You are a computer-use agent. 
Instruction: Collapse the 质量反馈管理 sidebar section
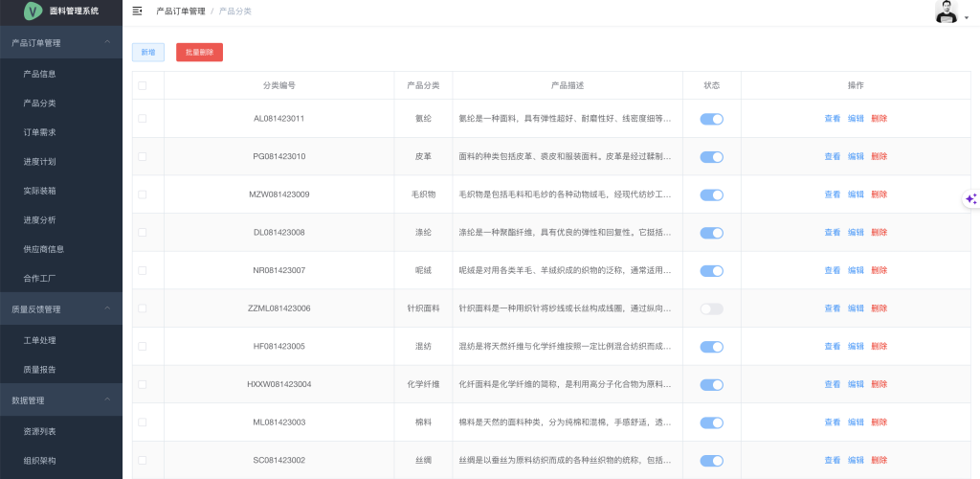107,308
